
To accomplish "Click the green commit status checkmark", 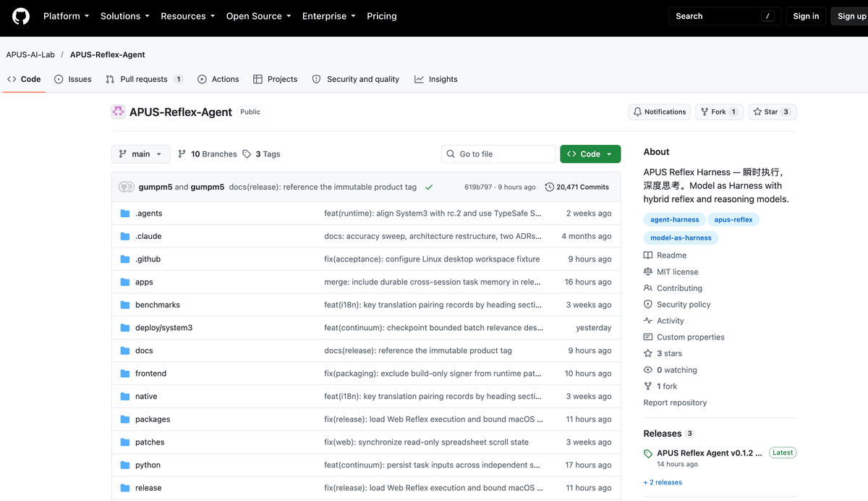I will 429,187.
